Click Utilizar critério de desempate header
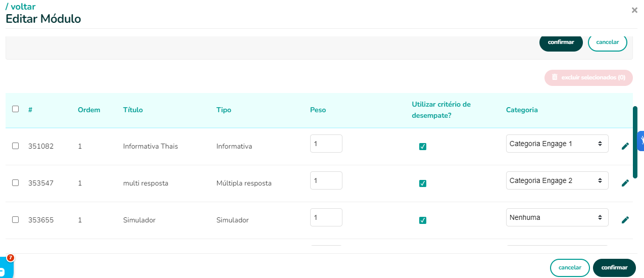 coord(441,110)
